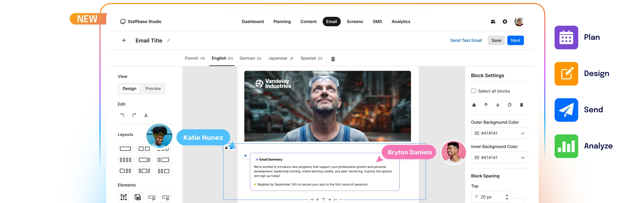Click the Redo icon under Edit
644x203 pixels.
coord(134,115)
